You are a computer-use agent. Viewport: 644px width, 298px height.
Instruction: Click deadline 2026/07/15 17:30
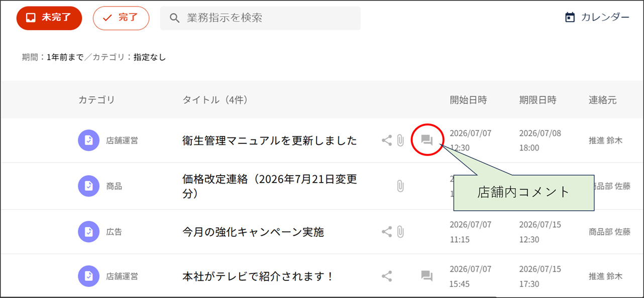tap(540, 276)
